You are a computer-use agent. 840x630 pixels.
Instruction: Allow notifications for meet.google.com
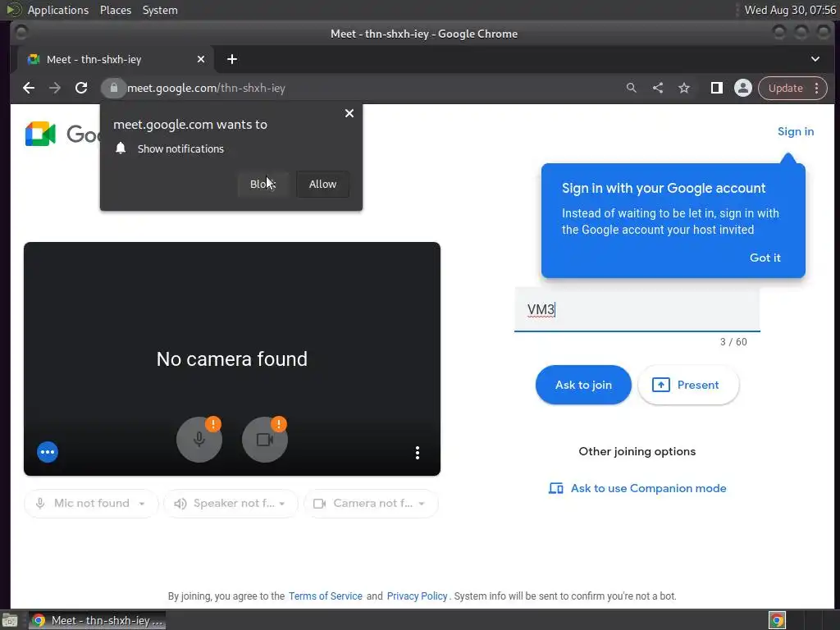(322, 184)
